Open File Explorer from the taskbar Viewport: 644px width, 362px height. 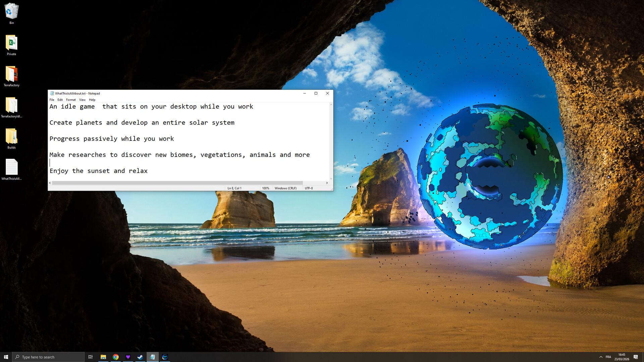(x=103, y=357)
